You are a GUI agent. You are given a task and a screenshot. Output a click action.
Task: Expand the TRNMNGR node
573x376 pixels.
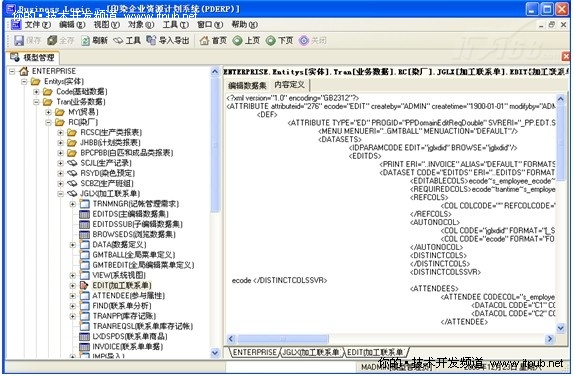click(73, 204)
